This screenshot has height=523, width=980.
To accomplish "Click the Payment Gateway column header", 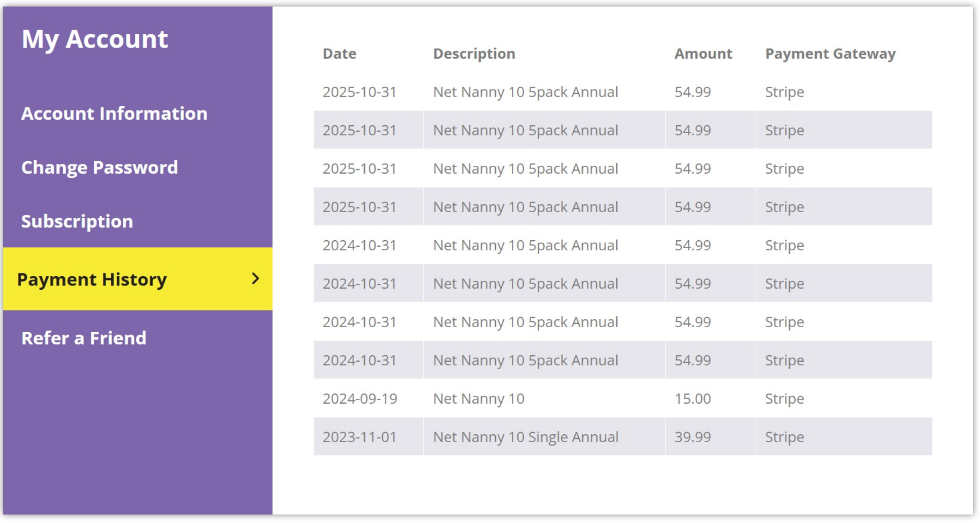I will (x=829, y=54).
